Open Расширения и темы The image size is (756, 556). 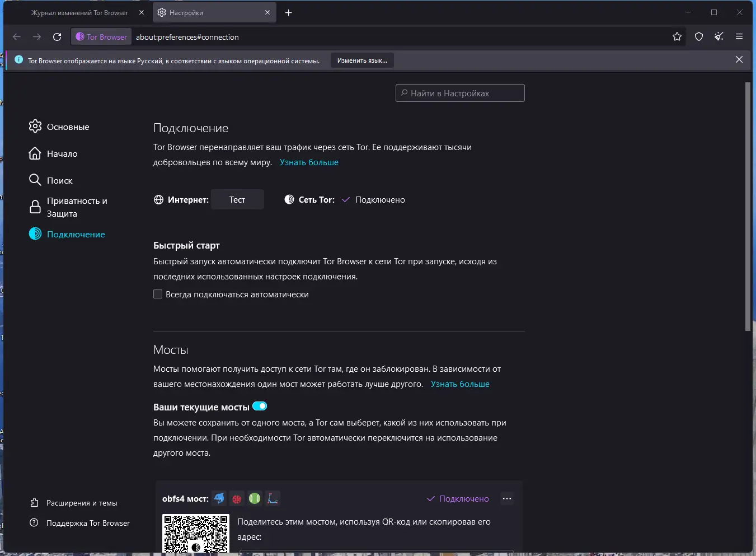74,503
